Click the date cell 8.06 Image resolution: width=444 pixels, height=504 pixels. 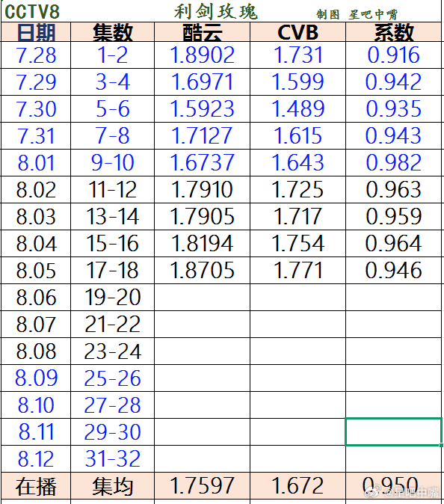point(36,297)
